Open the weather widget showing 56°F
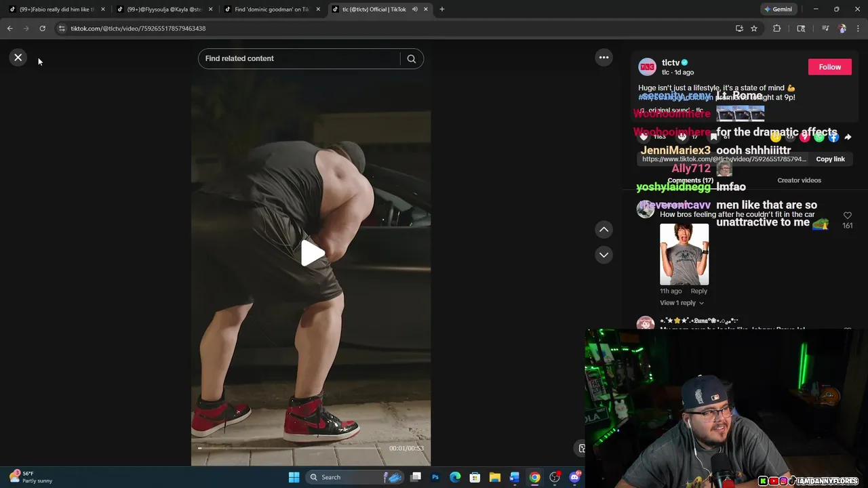This screenshot has height=488, width=868. pyautogui.click(x=31, y=477)
